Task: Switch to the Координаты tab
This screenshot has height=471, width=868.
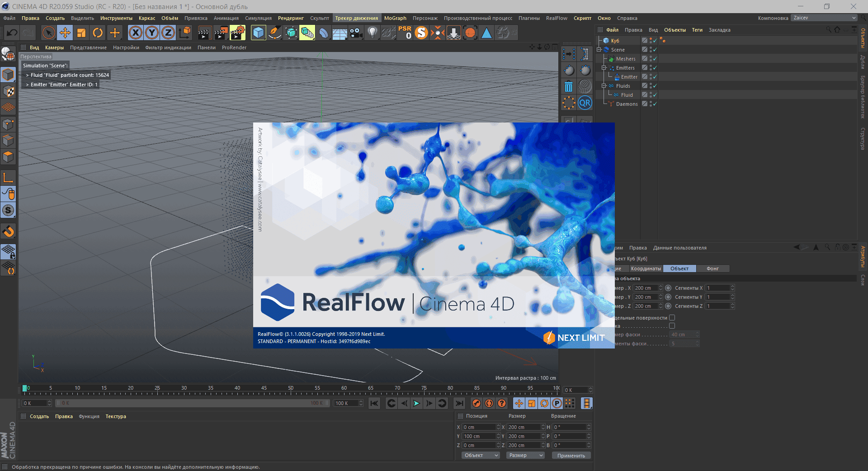Action: (646, 268)
